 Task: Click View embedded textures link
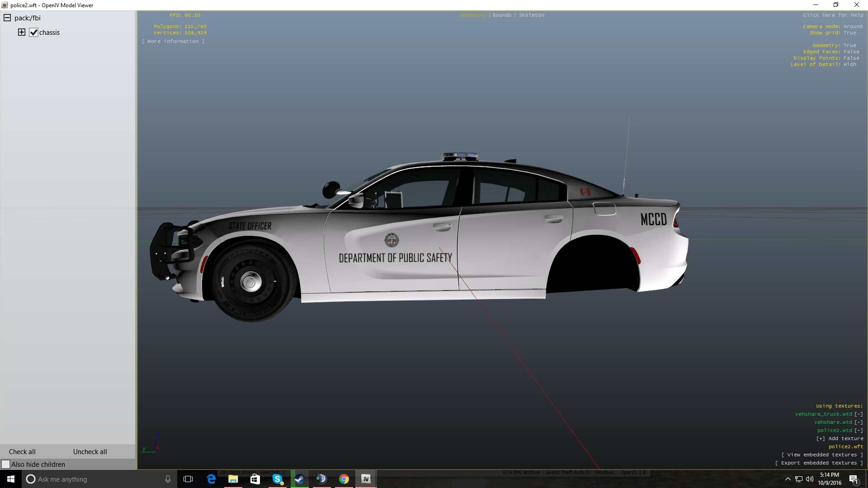tap(822, 455)
